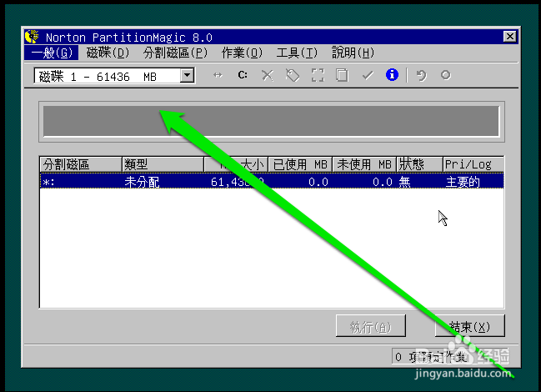Open the 作業(O) menu
The height and width of the screenshot is (392, 541).
pos(242,53)
